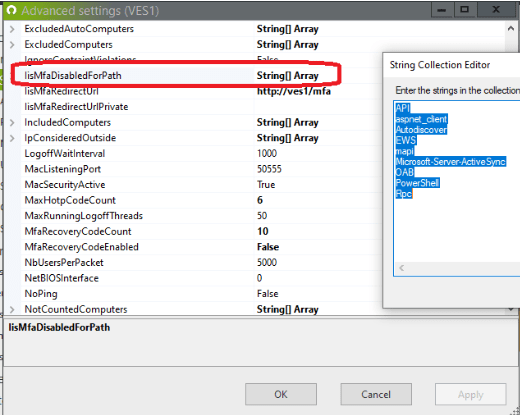Expand the NotCountedComputers array
520x415 pixels.
click(12, 309)
